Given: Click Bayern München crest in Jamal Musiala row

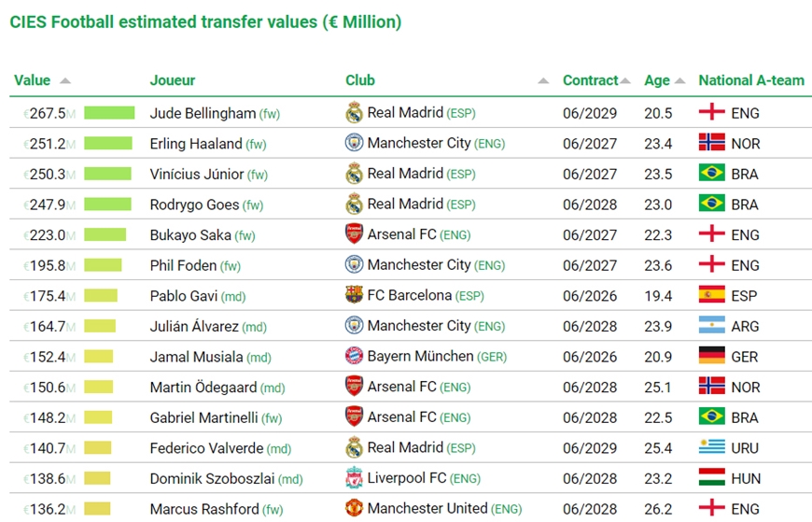Looking at the screenshot, I should point(355,356).
